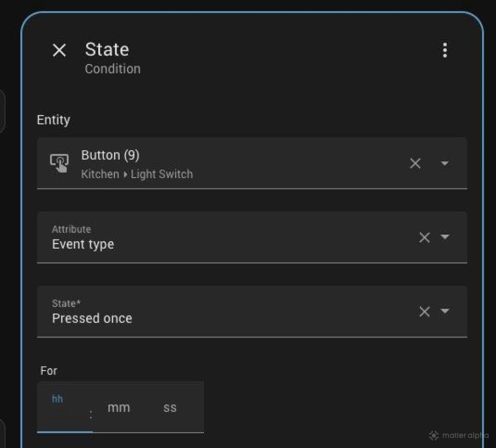Expand the entity selection dropdown
Screen dimensions: 496x448
(445, 163)
